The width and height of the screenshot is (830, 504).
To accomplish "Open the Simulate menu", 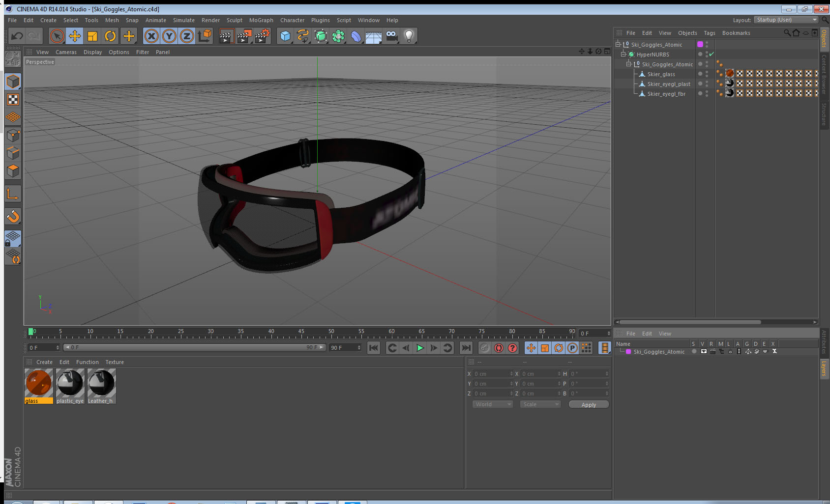I will click(183, 20).
